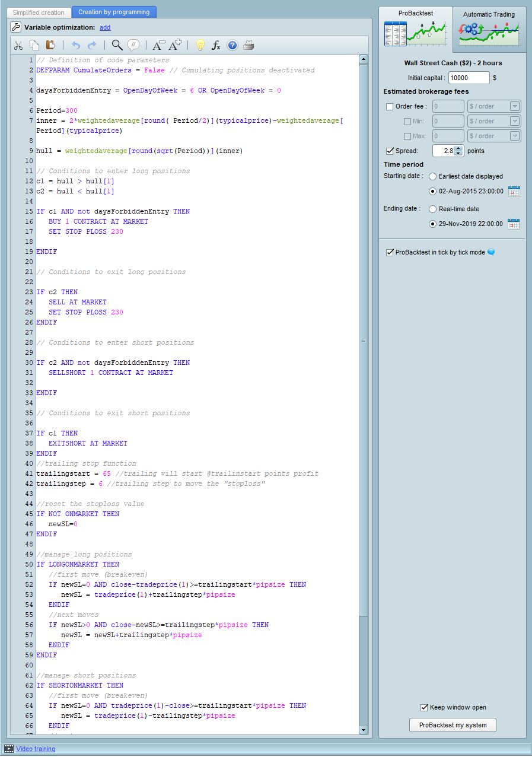Undo the last edit with the undo arrow
Viewport: 532px width, 757px height.
click(75, 45)
